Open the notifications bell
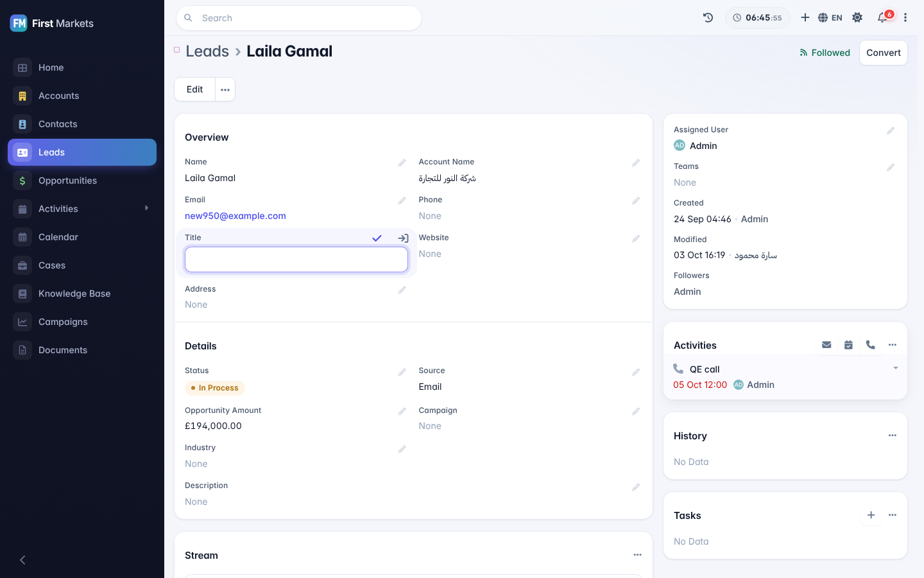 883,18
